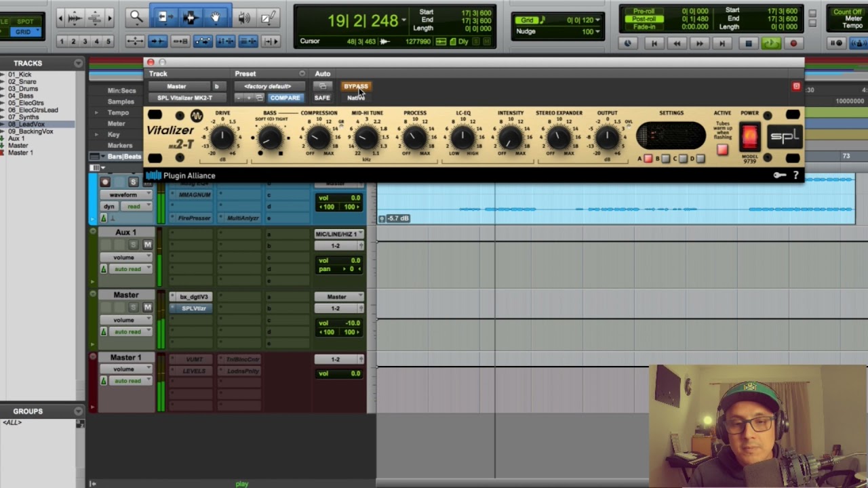Image resolution: width=868 pixels, height=488 pixels.
Task: Toggle the plugin COMPARE button
Action: (x=285, y=98)
